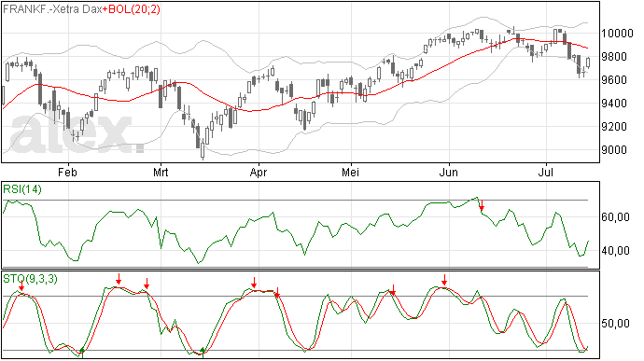Select the Mrt month label
This screenshot has height=361, width=644.
pyautogui.click(x=161, y=172)
